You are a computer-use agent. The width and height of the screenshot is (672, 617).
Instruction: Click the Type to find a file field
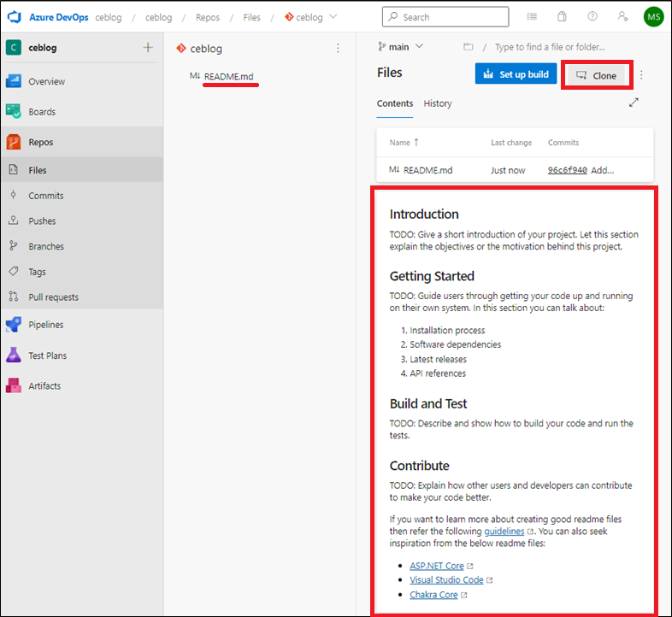point(550,47)
